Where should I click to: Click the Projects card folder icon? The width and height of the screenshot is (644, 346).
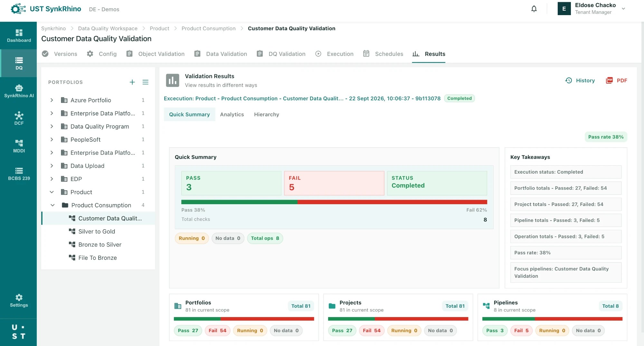pyautogui.click(x=332, y=306)
